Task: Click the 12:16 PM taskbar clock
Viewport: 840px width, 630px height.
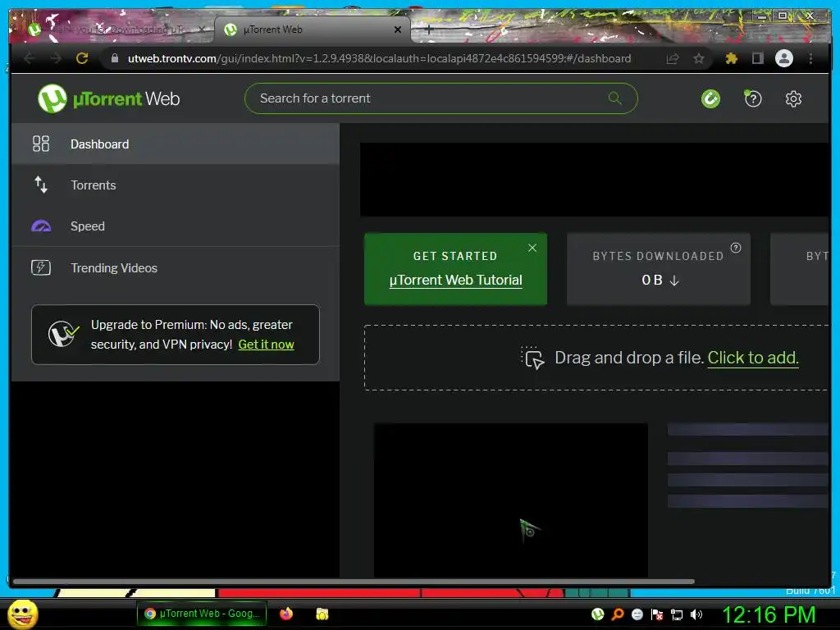Action: 769,614
